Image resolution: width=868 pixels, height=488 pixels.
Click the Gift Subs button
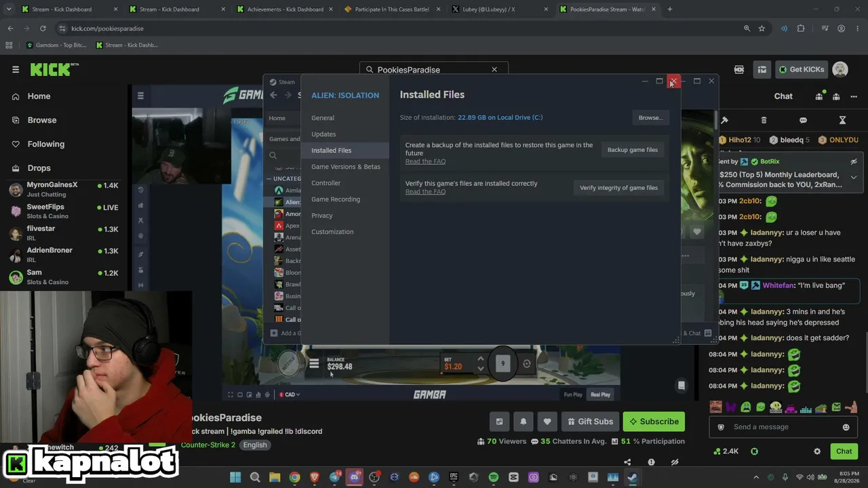pos(589,422)
